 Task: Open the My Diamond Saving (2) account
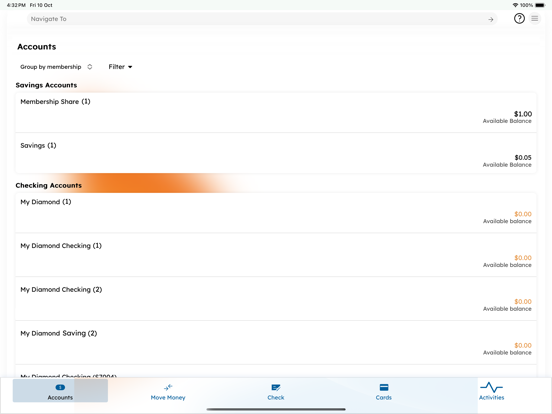point(276,343)
